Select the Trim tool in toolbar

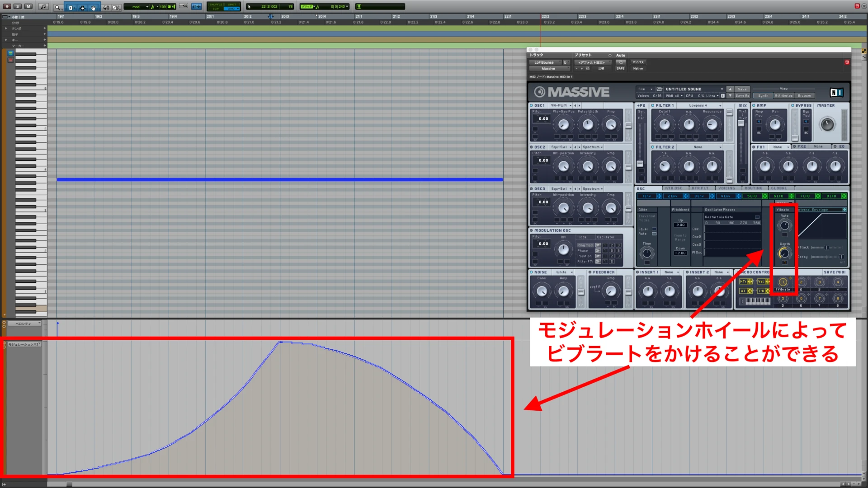pyautogui.click(x=71, y=7)
